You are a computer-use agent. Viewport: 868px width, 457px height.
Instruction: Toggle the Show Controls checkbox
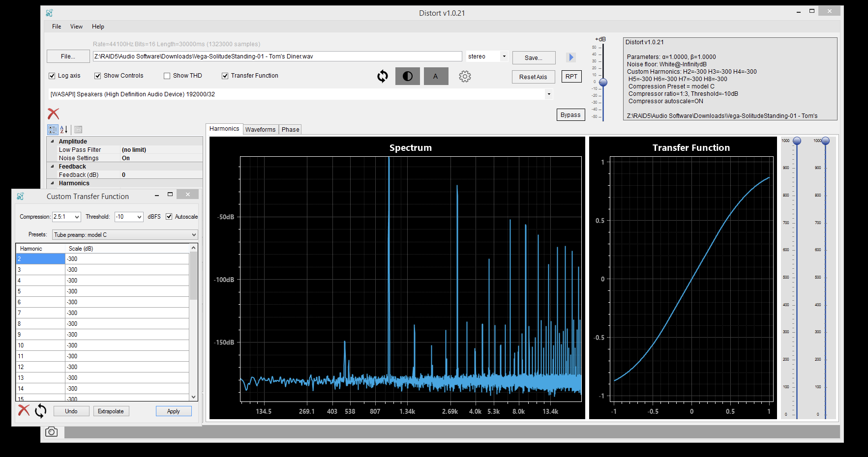pos(98,76)
